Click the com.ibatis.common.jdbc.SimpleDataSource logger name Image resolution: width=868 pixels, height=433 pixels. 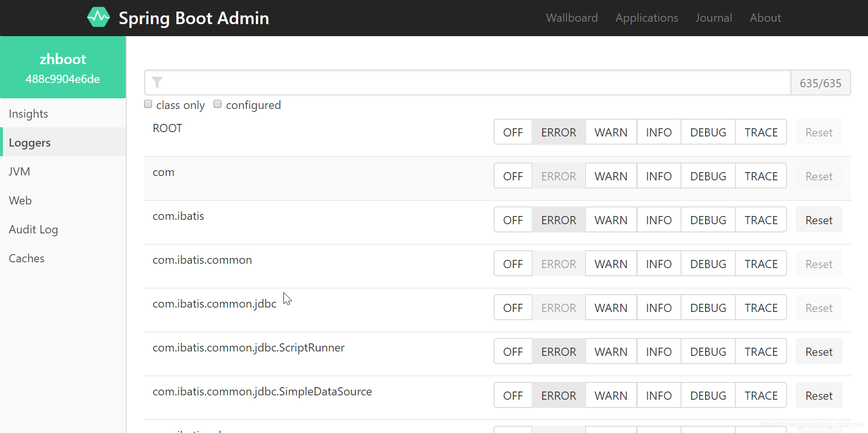(262, 392)
